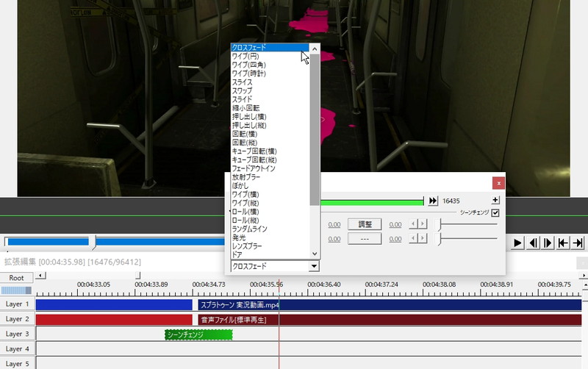Toggle Layer 3 visibility
This screenshot has width=588, height=369.
click(x=17, y=334)
